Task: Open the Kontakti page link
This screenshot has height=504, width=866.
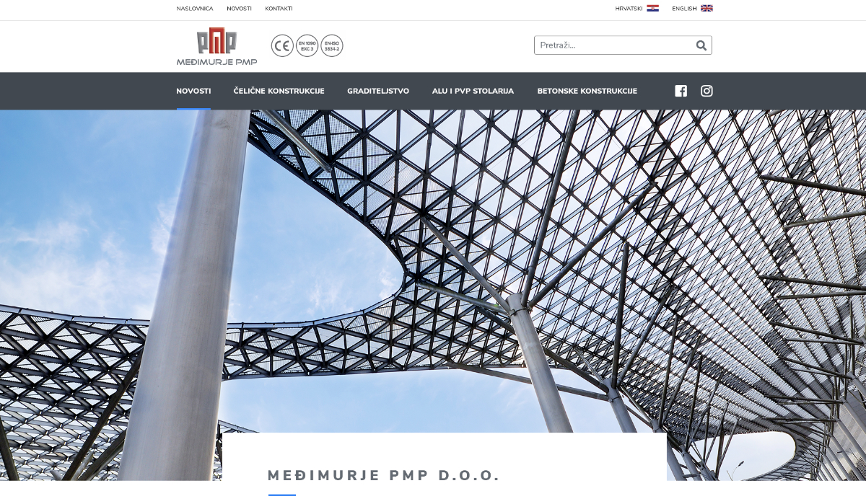Action: (279, 9)
